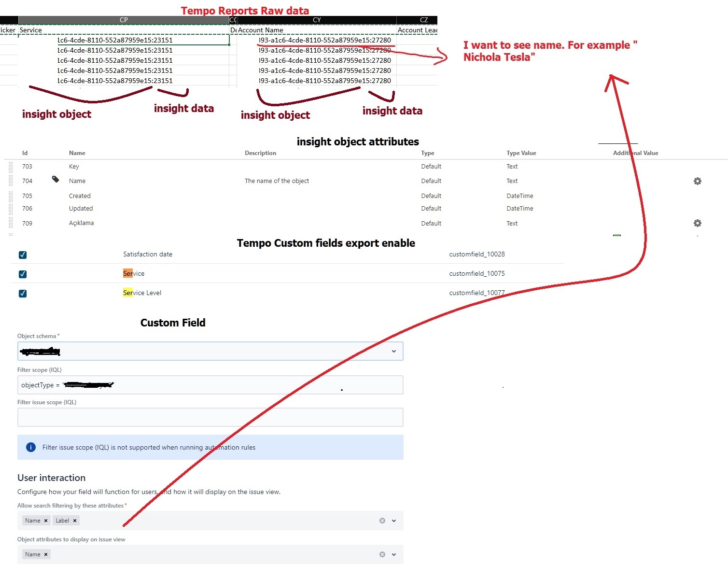Remove the Label chip from search filtering attributes

(75, 521)
